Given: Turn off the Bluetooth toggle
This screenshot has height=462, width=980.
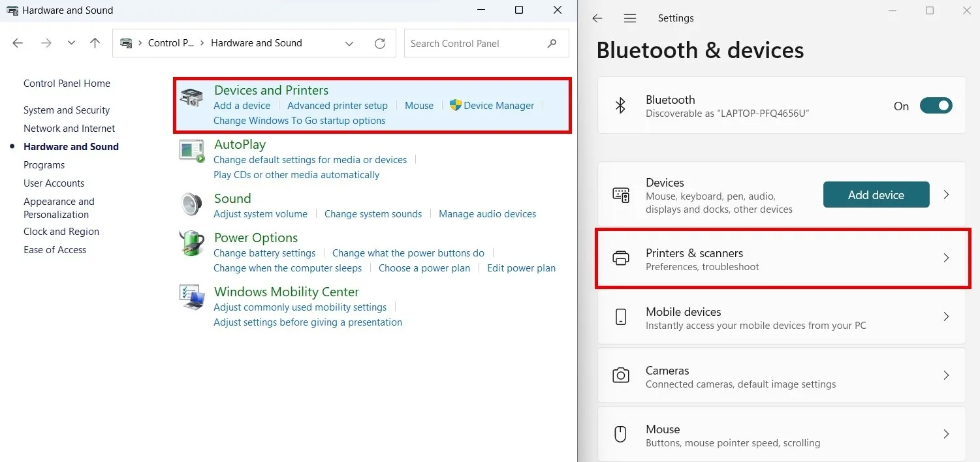Looking at the screenshot, I should pyautogui.click(x=936, y=106).
